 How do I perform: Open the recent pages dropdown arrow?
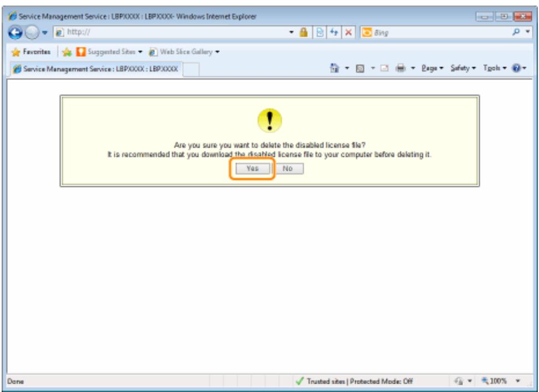click(x=45, y=33)
